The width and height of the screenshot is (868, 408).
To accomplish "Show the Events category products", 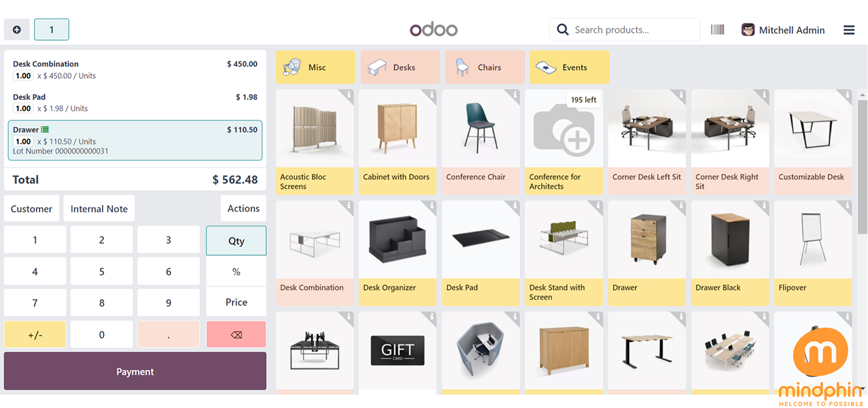I will click(569, 67).
